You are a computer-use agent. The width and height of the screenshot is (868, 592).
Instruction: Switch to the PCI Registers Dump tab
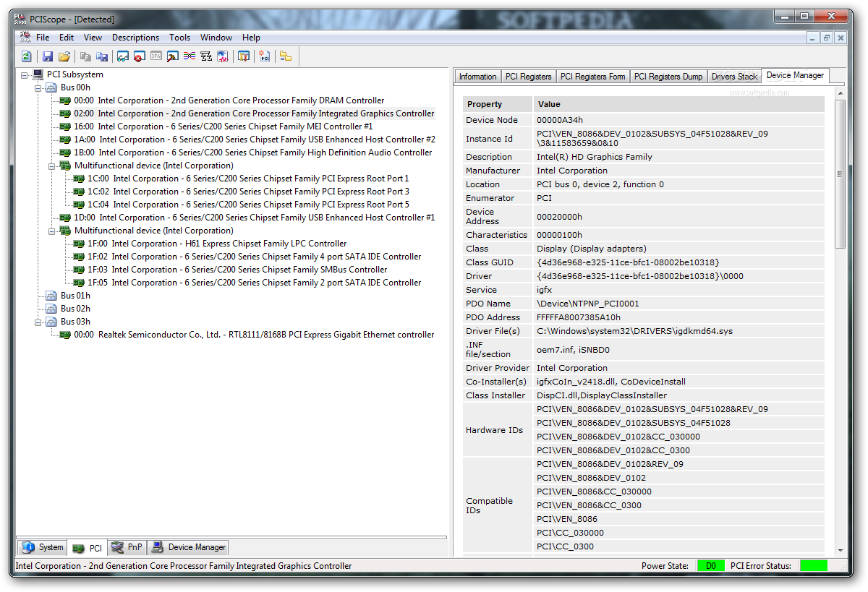pos(668,77)
